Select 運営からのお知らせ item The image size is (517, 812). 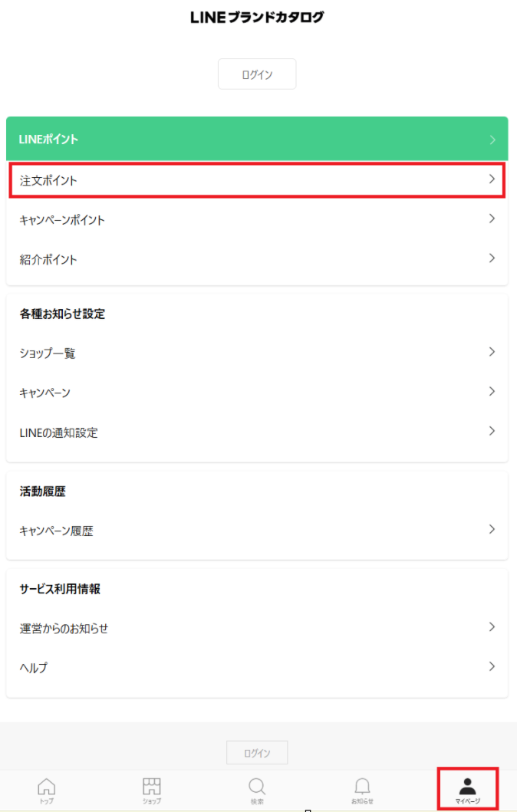click(x=64, y=629)
